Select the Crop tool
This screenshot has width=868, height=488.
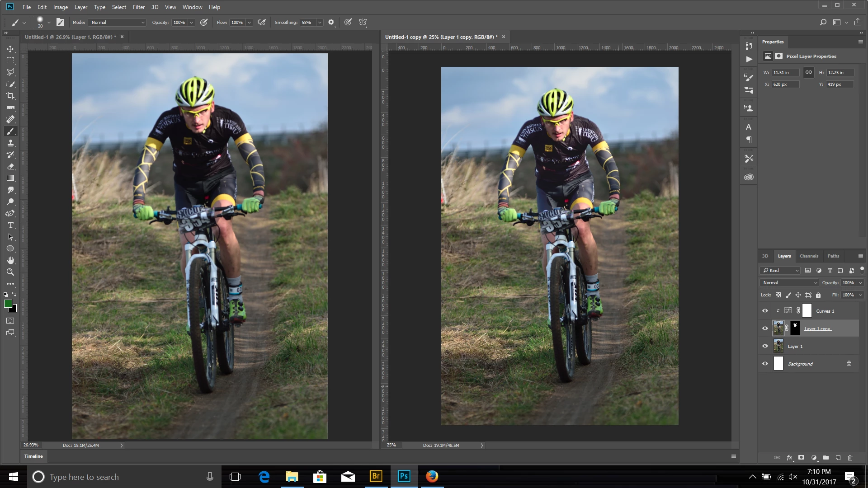coord(10,96)
